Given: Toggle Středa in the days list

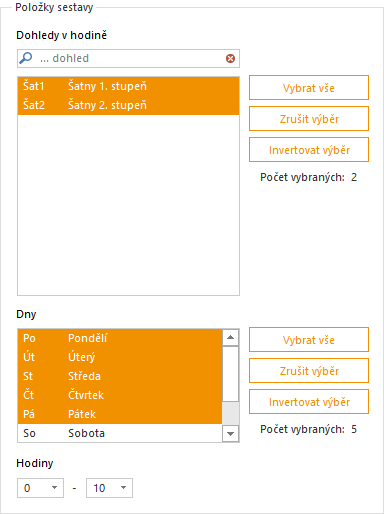Looking at the screenshot, I should (x=120, y=376).
